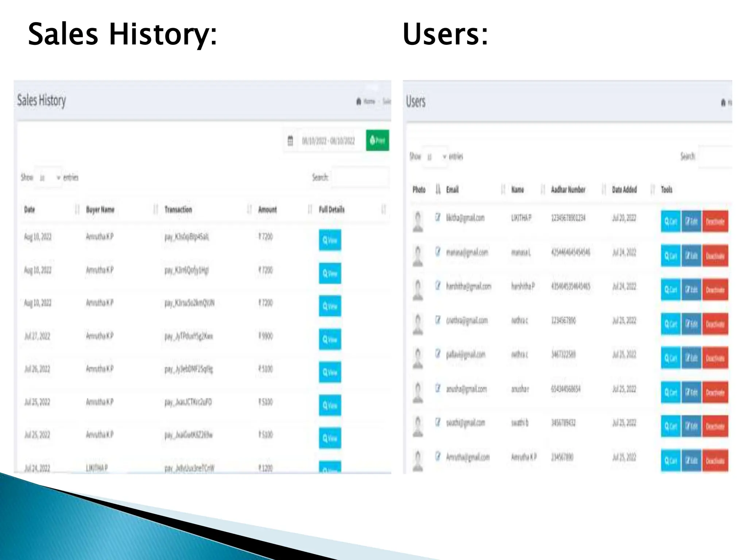Click Edit button for manasa@gmail.com

[x=691, y=256]
